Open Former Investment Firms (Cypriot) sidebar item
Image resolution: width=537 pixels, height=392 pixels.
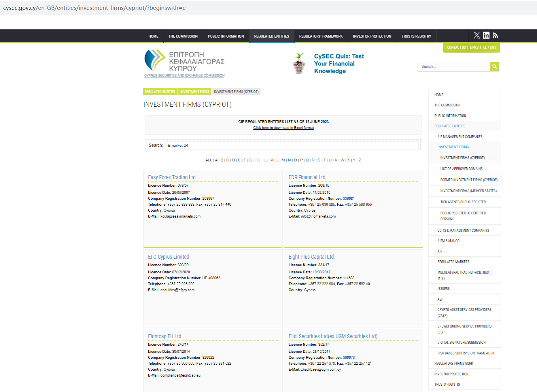coord(469,180)
